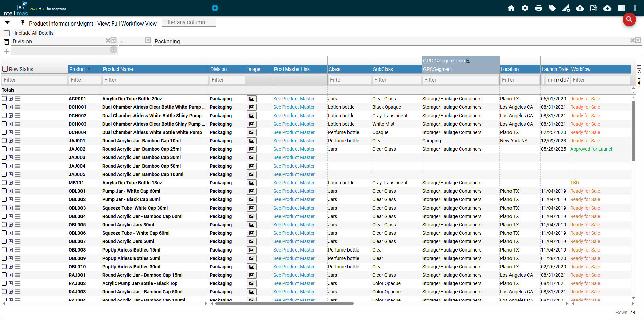
Task: Click the red search button
Action: click(x=629, y=19)
